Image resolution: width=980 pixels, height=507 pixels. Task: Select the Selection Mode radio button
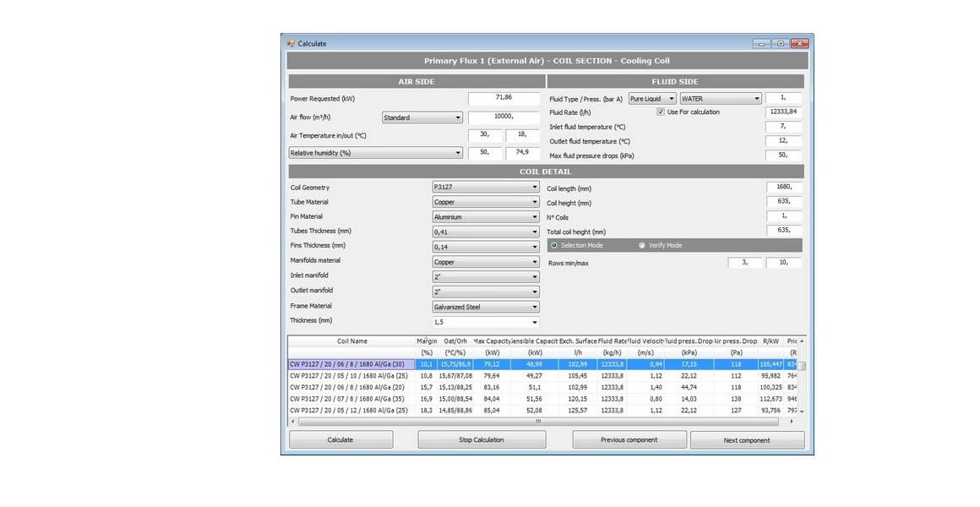(553, 245)
